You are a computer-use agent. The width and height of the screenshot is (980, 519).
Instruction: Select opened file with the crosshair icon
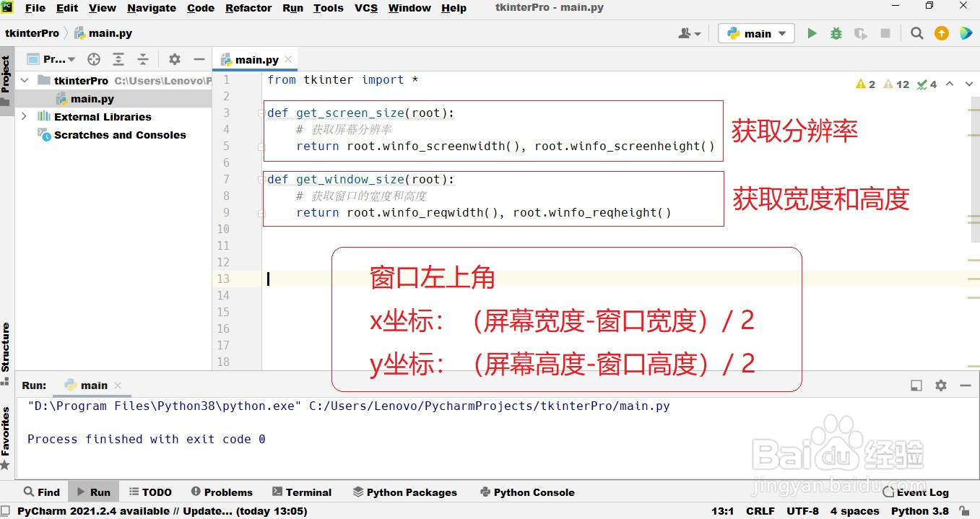93,59
